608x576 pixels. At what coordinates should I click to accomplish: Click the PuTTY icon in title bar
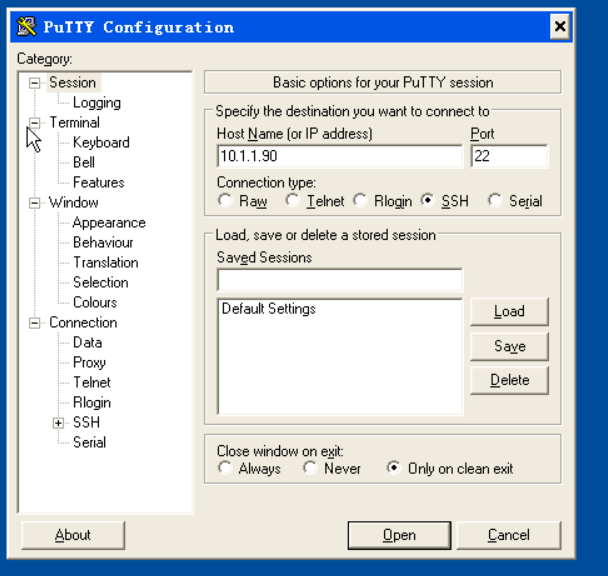click(x=26, y=26)
